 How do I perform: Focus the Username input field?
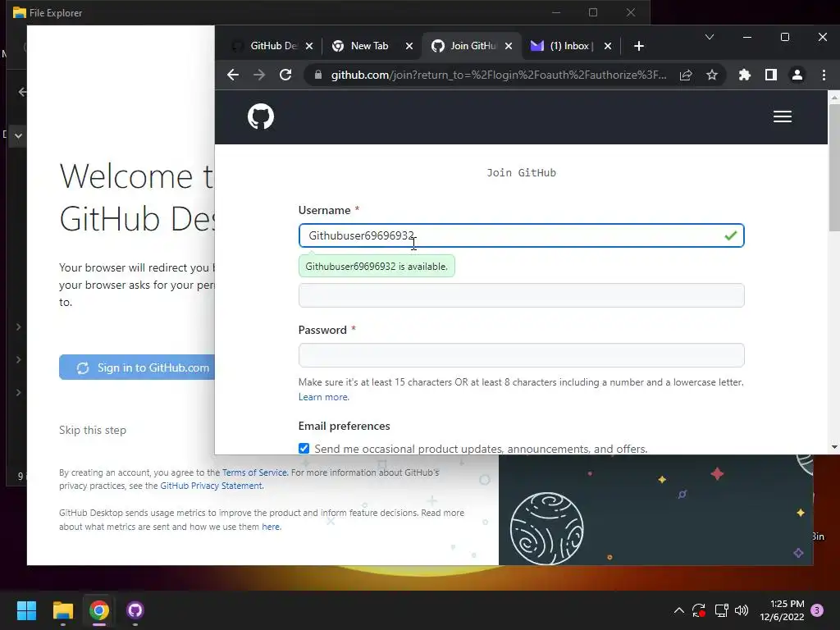point(521,235)
